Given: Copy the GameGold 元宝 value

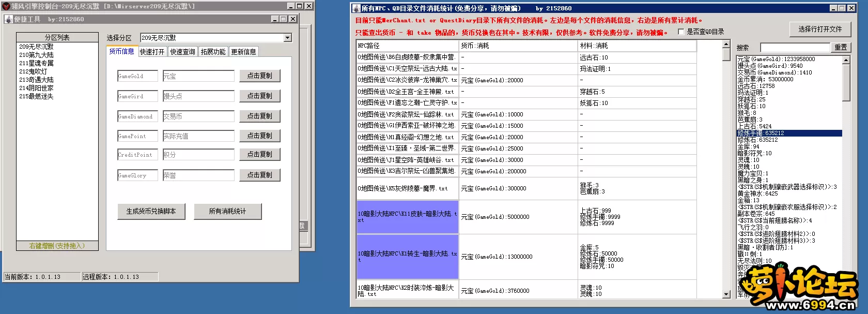Looking at the screenshot, I should click(x=259, y=76).
